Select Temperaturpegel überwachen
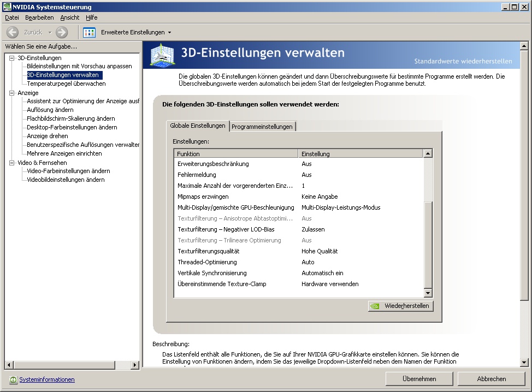Image resolution: width=532 pixels, height=392 pixels. (x=66, y=84)
